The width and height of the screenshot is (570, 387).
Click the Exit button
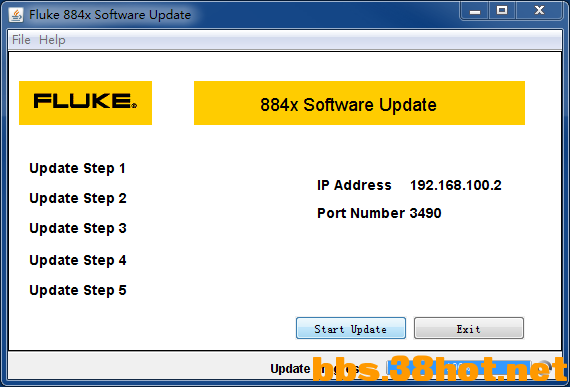[x=469, y=328]
